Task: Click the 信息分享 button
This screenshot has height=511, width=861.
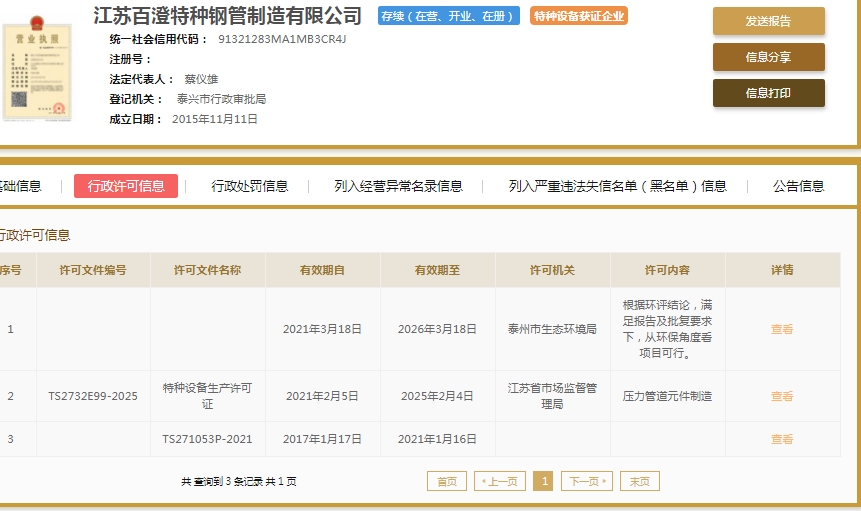Action: pos(769,57)
